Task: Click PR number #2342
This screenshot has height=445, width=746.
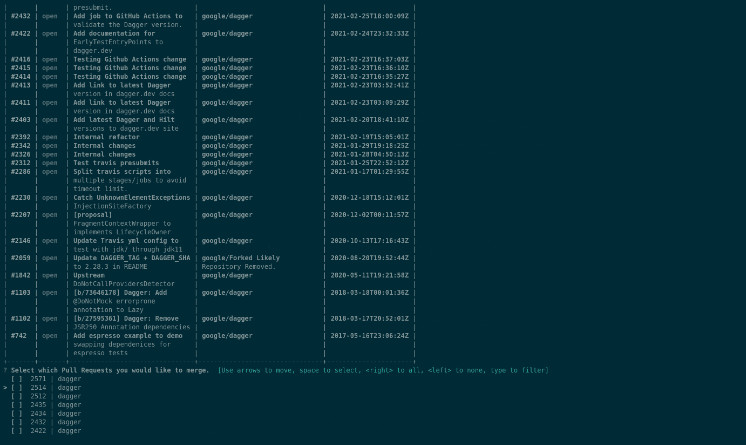Action: (20, 146)
